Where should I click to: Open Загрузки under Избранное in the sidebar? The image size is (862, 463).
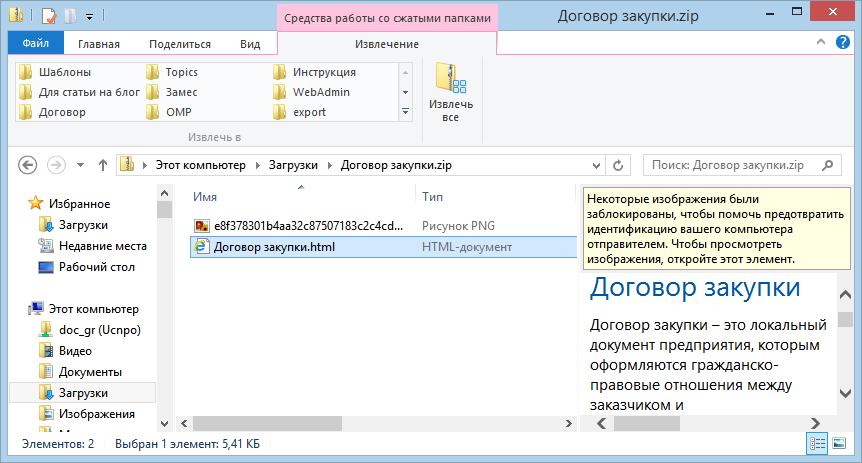coord(83,225)
